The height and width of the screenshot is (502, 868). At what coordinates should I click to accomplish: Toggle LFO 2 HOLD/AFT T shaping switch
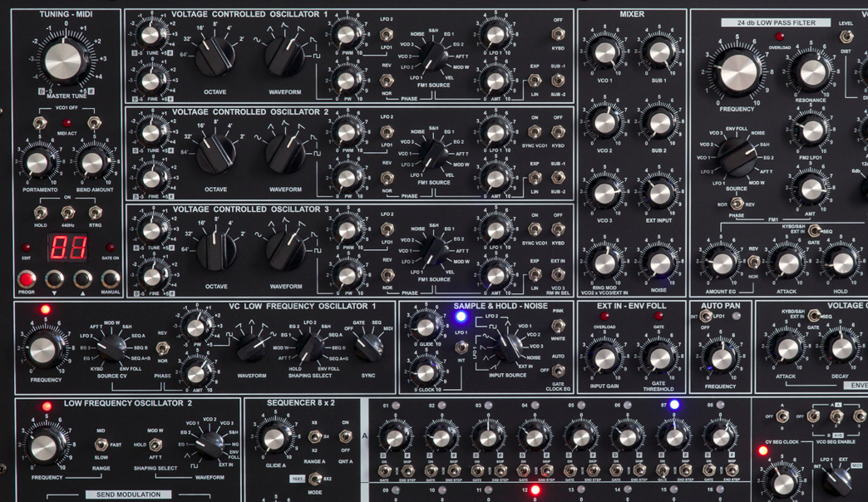click(x=155, y=445)
